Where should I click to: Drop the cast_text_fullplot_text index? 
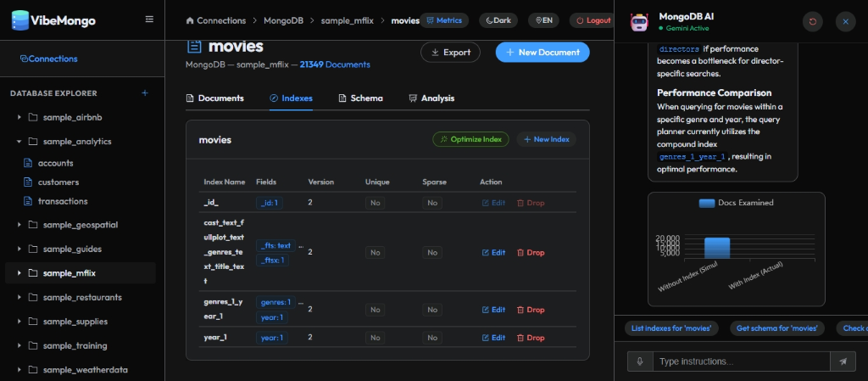click(531, 253)
